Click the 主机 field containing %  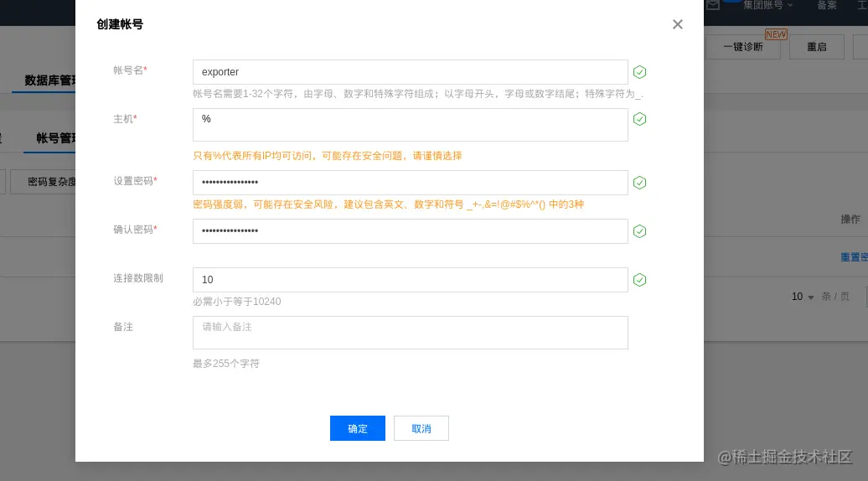[411, 125]
